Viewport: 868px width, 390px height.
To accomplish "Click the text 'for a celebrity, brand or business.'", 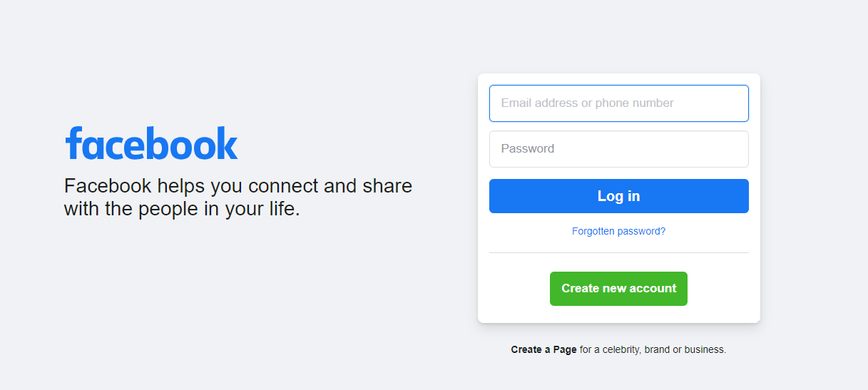I will [x=653, y=350].
